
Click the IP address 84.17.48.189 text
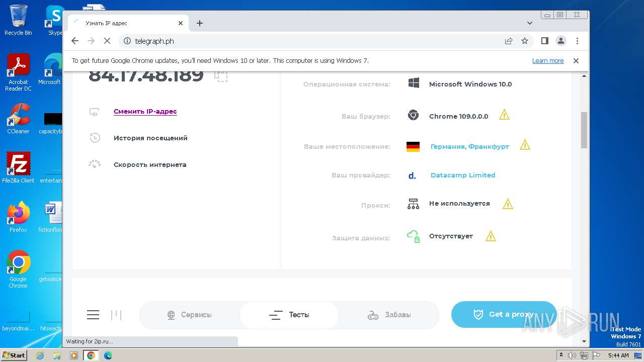[146, 75]
